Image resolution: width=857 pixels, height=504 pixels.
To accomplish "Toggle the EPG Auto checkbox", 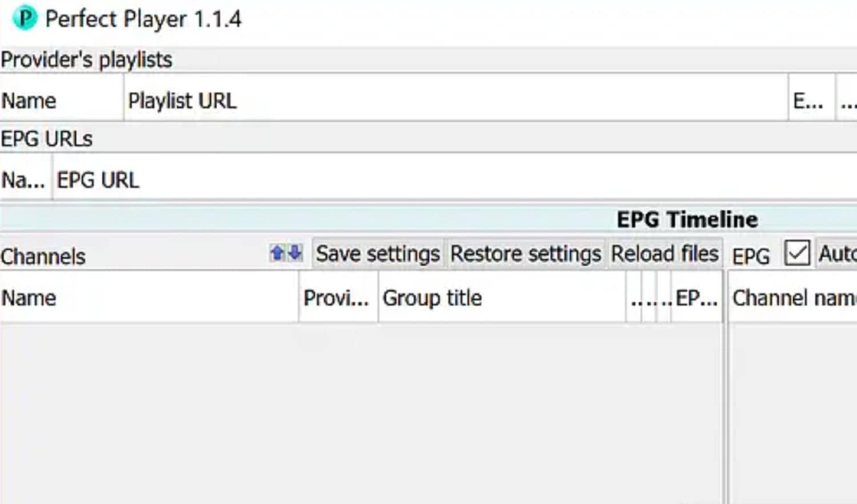I will [x=797, y=253].
